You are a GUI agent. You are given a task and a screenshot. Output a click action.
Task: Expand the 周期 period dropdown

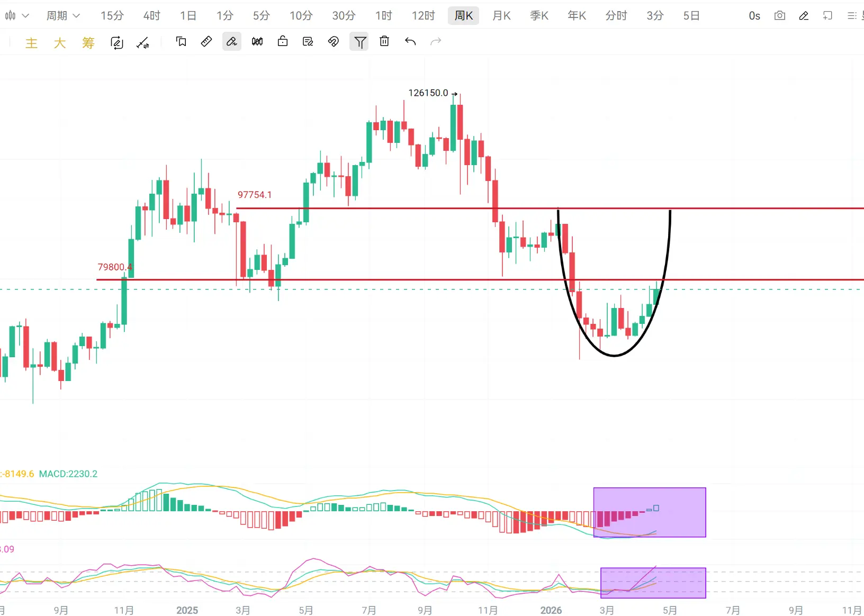(x=63, y=16)
